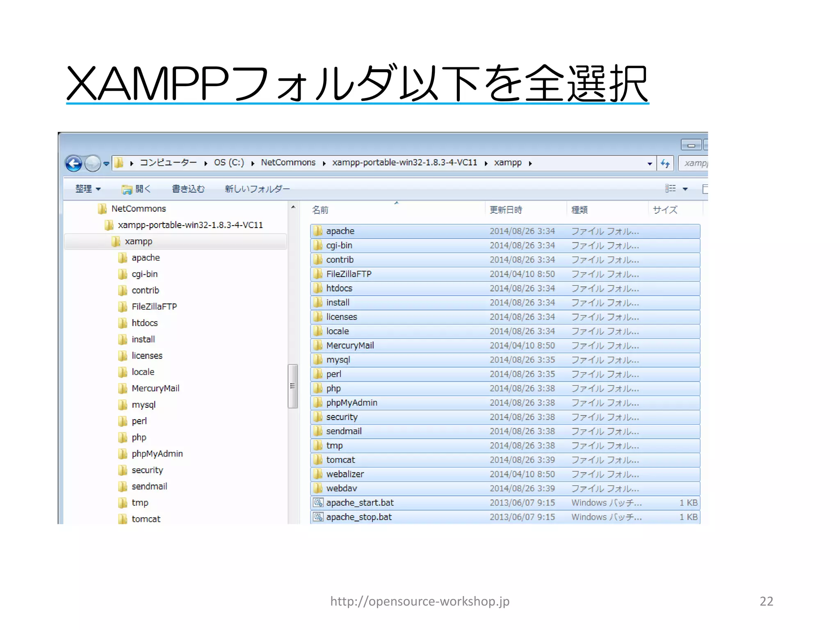Screen dimensions: 840x630
Task: Click the install folder icon in the file list
Action: [x=317, y=303]
